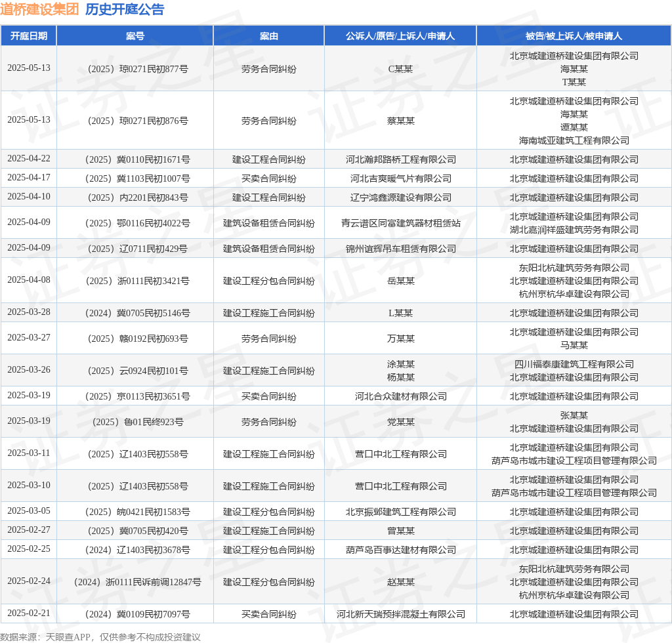Click the '历史开庭公告' heading
Image resolution: width=672 pixels, height=643 pixels.
pyautogui.click(x=125, y=9)
